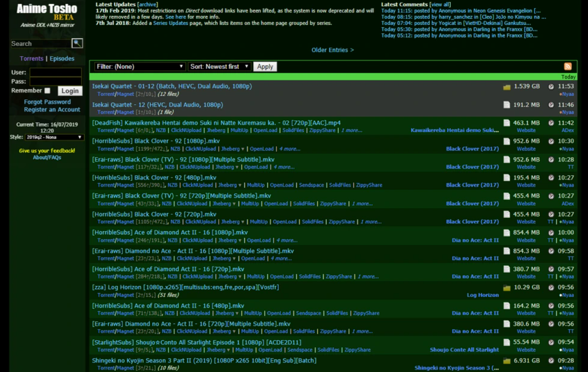Open the Forgot Password link

47,102
